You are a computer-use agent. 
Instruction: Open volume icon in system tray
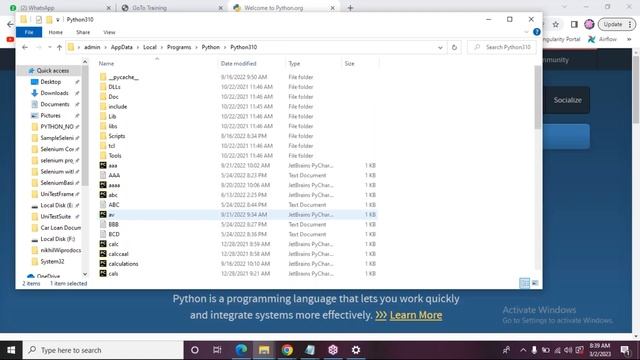coord(568,350)
